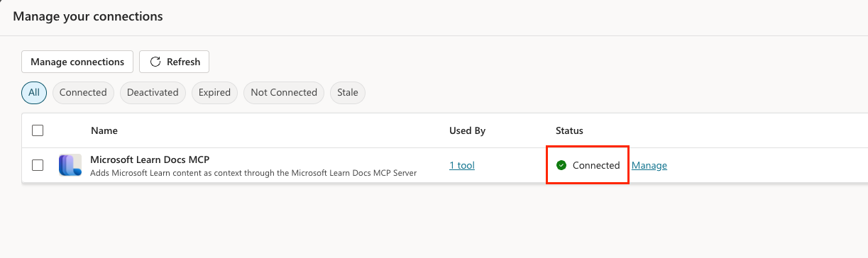
Task: Select the Microsoft Learn Docs MCP connection name
Action: click(x=150, y=159)
